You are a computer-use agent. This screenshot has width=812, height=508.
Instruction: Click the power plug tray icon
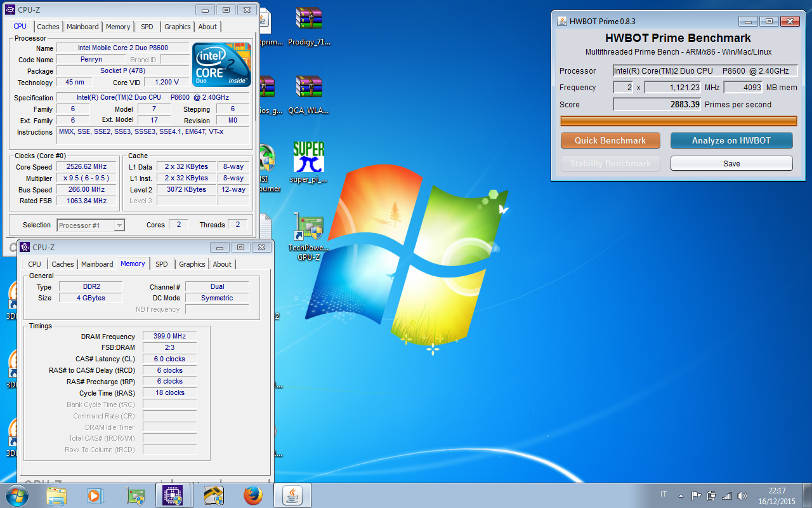pos(712,496)
